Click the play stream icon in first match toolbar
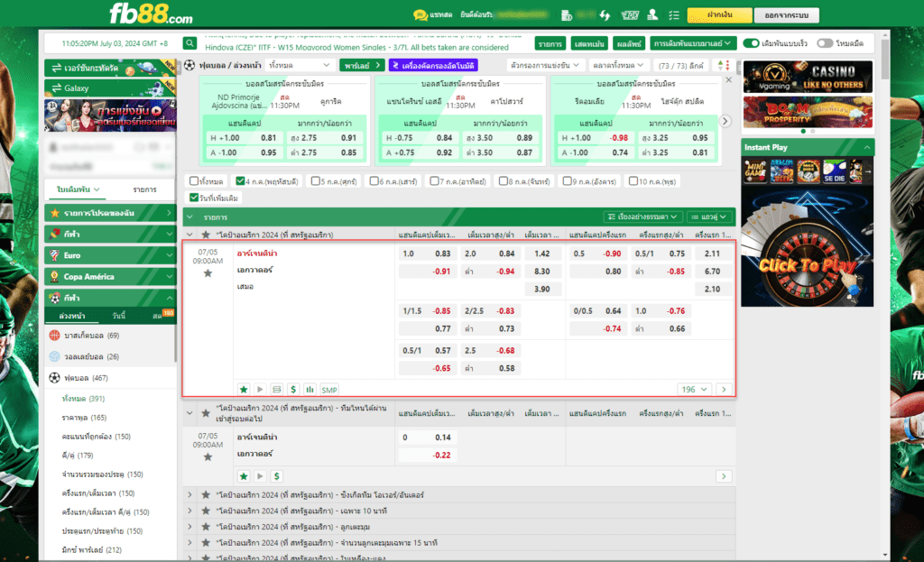This screenshot has width=924, height=562. pos(260,390)
